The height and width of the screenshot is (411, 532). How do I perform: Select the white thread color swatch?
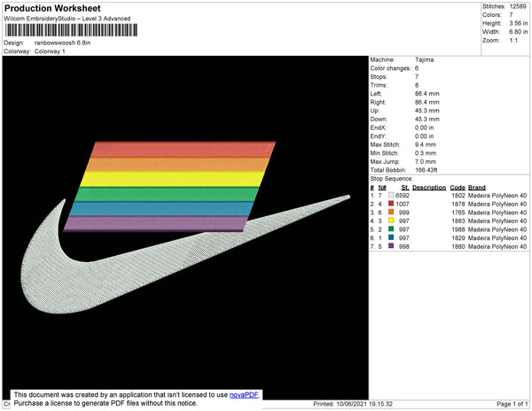(391, 195)
